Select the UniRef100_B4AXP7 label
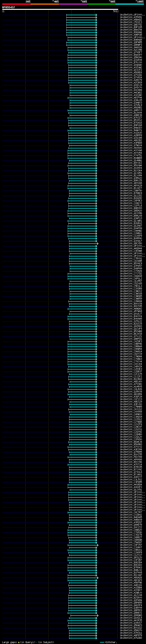This screenshot has width=146, height=644. click(x=131, y=55)
